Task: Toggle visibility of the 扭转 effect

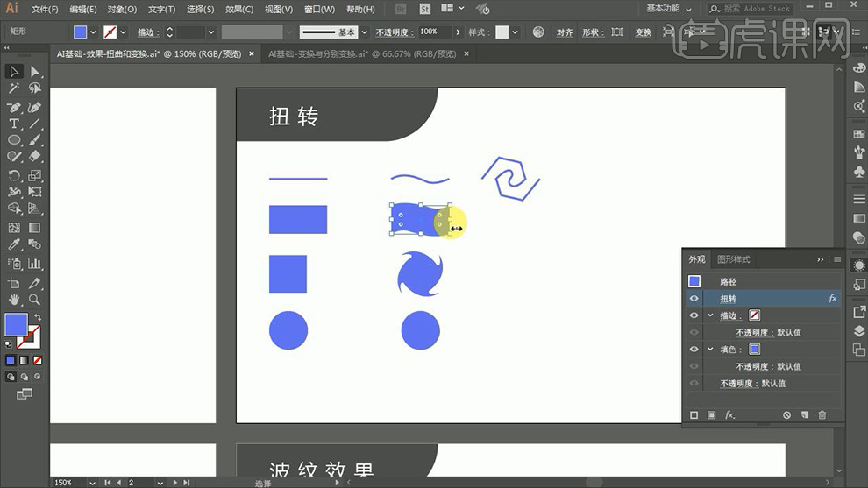Action: coord(694,299)
